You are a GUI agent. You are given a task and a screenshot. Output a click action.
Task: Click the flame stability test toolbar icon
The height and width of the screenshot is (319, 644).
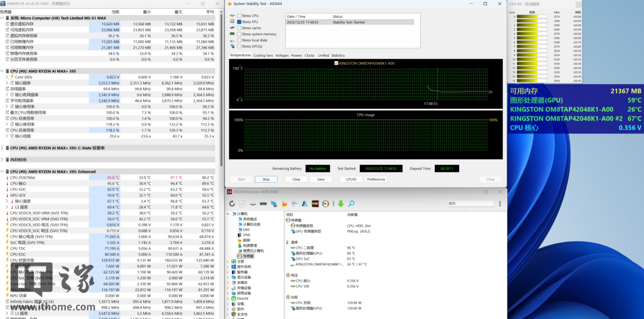pos(284,204)
